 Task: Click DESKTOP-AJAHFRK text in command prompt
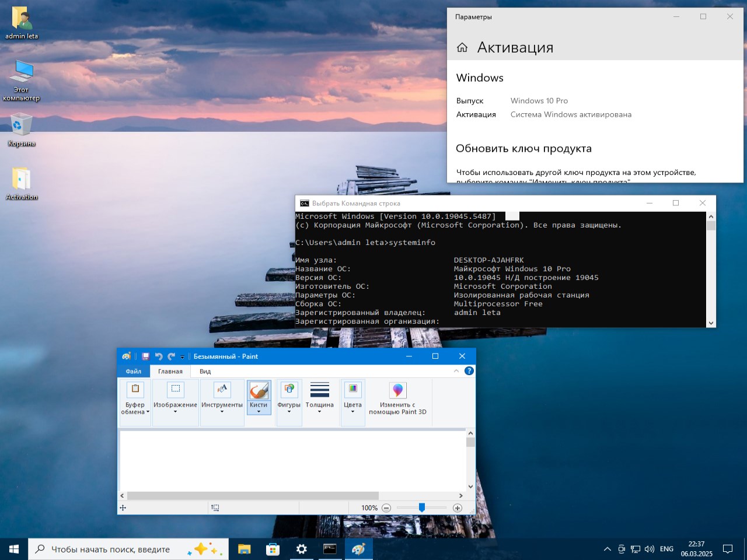[488, 260]
